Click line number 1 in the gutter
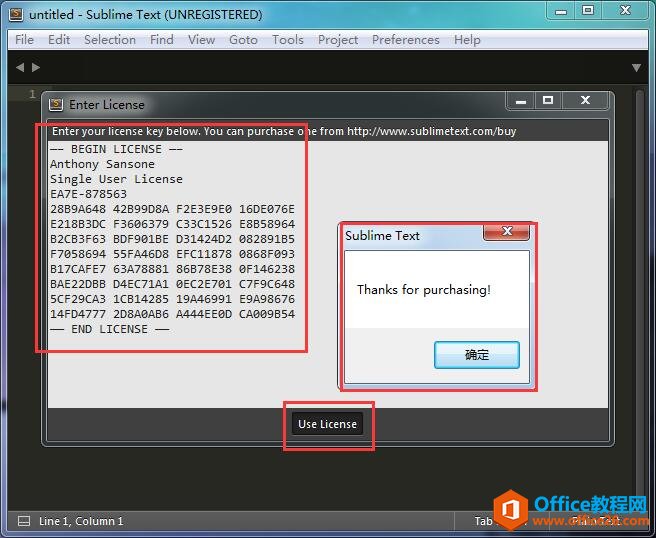The width and height of the screenshot is (656, 538). click(32, 94)
